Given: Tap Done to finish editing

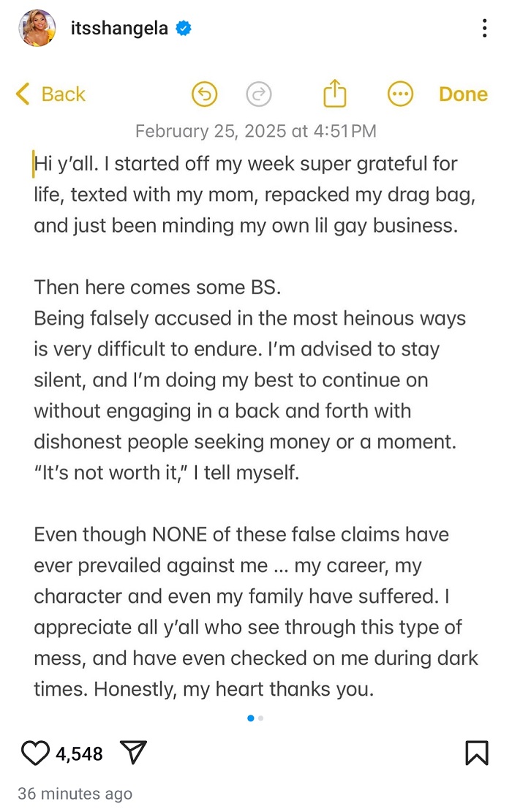Looking at the screenshot, I should pos(463,94).
